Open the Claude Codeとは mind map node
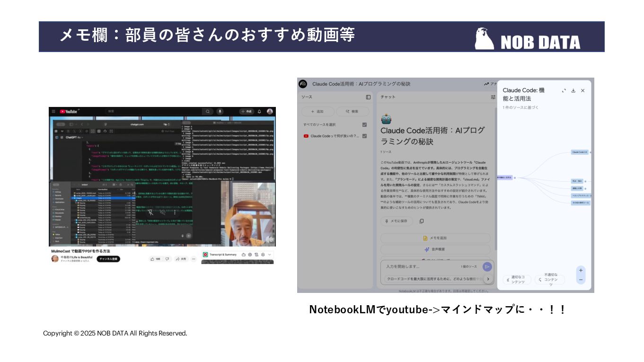 click(580, 152)
